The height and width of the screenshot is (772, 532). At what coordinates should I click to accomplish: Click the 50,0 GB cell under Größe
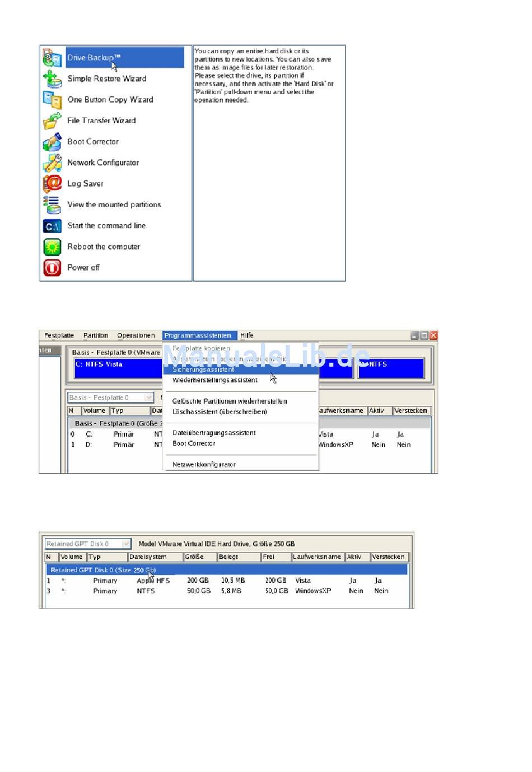199,591
